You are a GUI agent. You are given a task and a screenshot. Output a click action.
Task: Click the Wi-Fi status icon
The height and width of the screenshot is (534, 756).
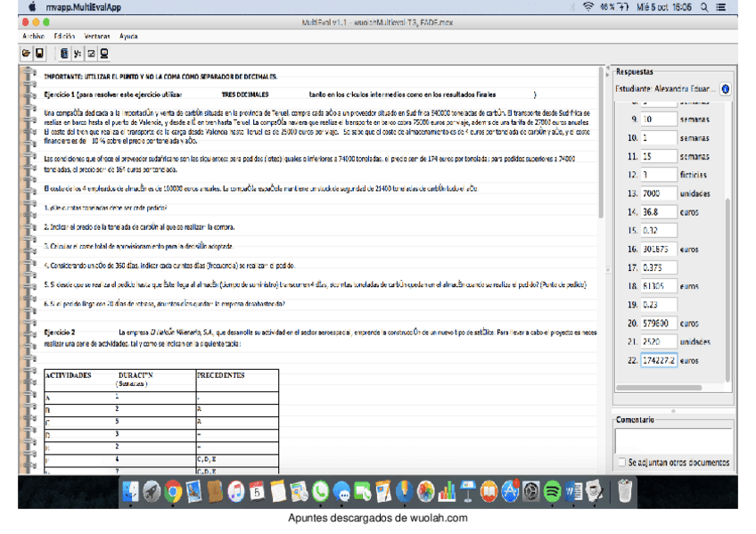(588, 7)
